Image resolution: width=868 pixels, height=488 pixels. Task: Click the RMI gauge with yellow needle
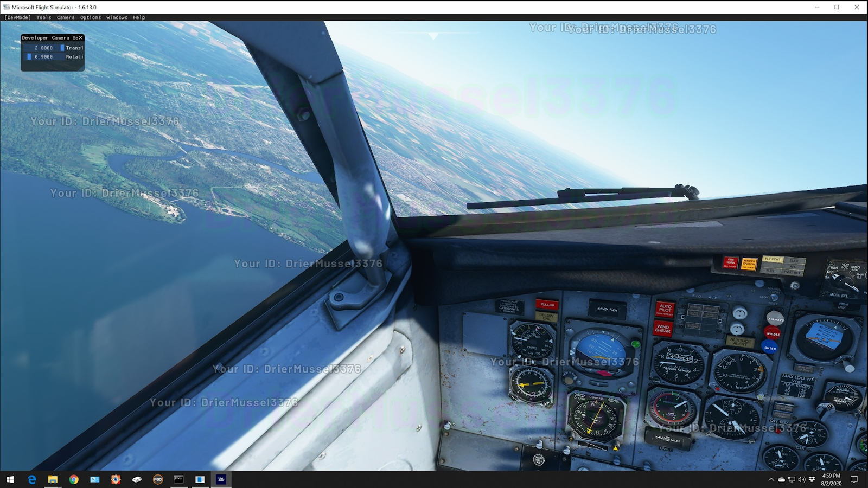[x=531, y=385]
